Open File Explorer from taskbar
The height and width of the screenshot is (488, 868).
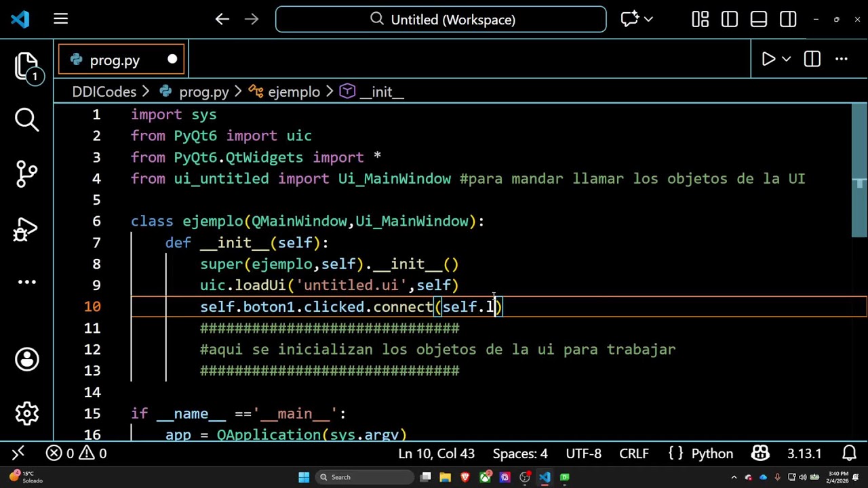446,477
